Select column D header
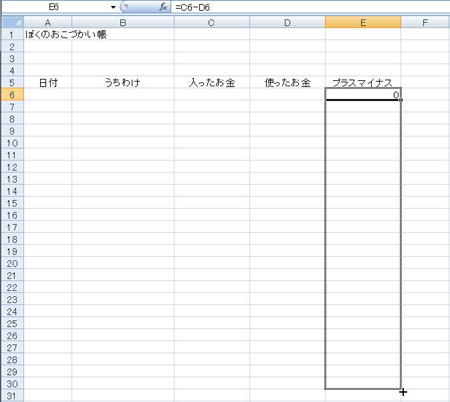This screenshot has width=450, height=402. 287,22
